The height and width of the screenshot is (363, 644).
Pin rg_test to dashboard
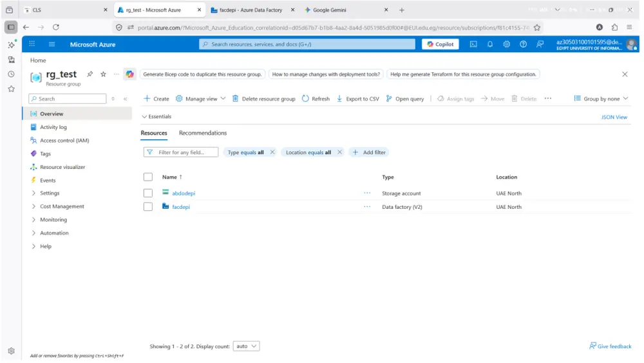pyautogui.click(x=90, y=74)
